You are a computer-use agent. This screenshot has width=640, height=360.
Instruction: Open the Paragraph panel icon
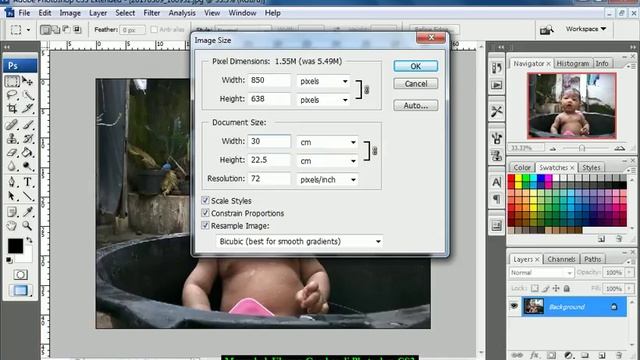496,199
